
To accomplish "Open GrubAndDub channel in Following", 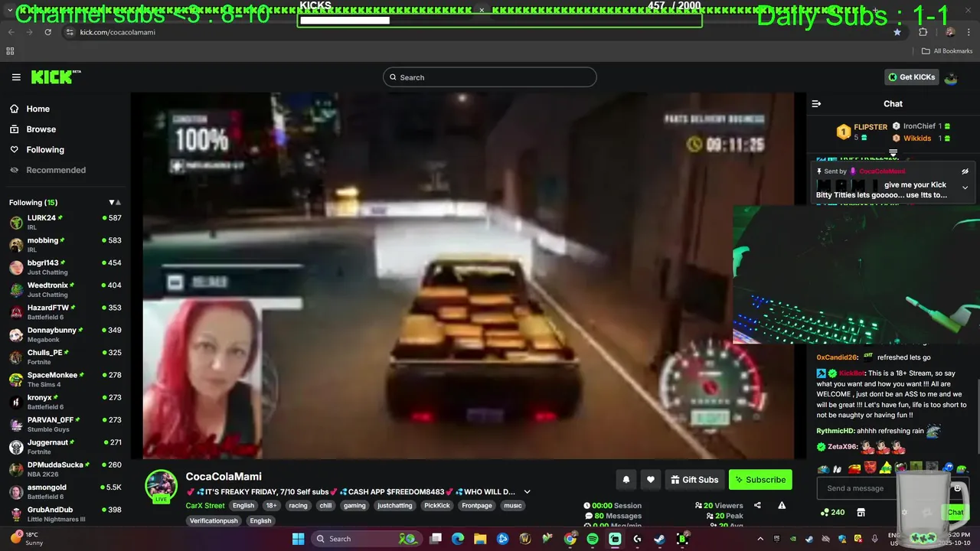I will click(x=65, y=514).
